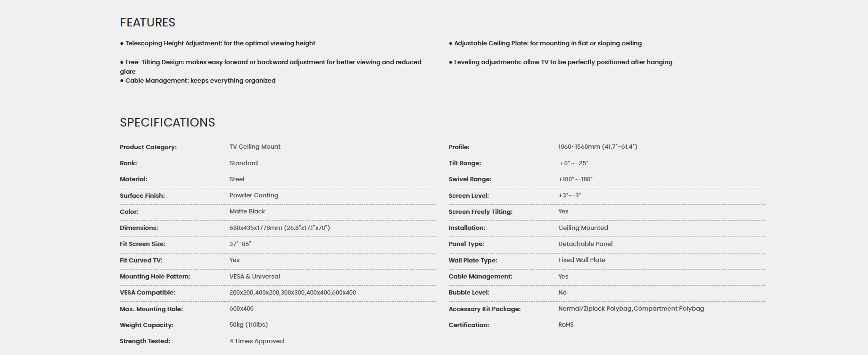Click the Swivel Range label

click(x=470, y=179)
